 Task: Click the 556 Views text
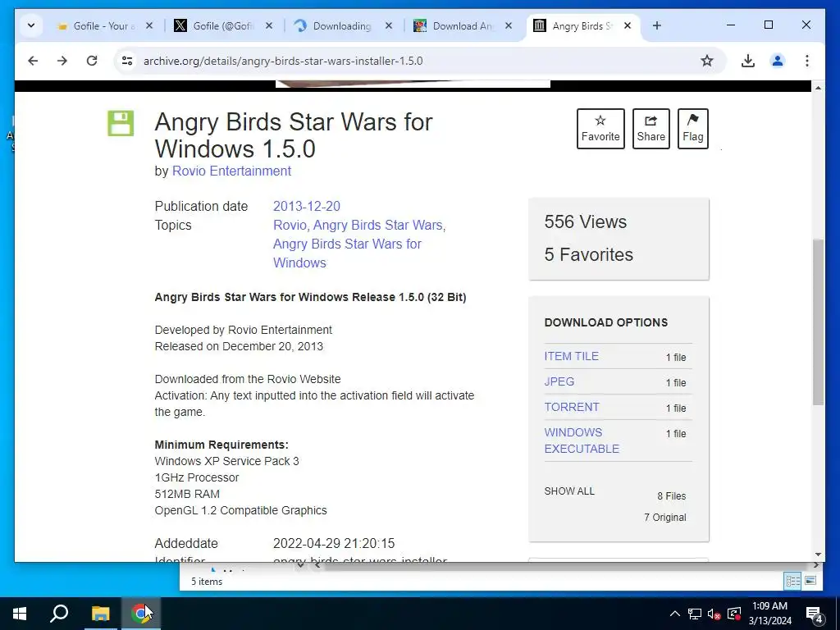pos(585,221)
